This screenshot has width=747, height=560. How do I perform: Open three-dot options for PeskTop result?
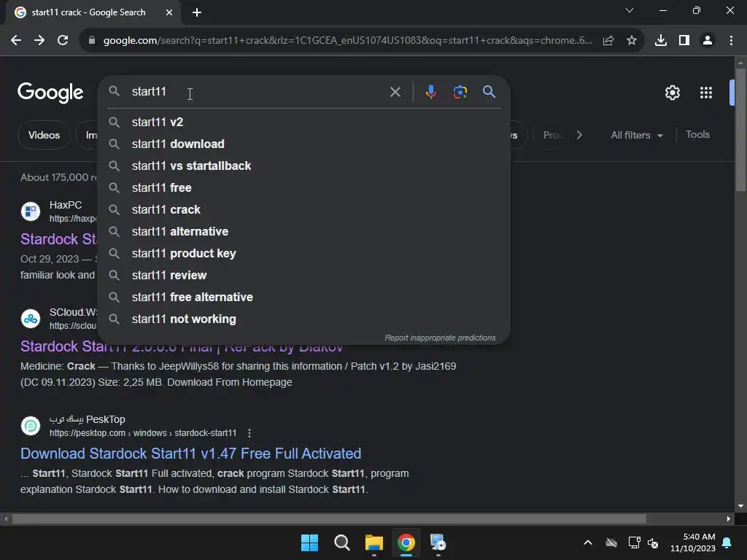[249, 433]
